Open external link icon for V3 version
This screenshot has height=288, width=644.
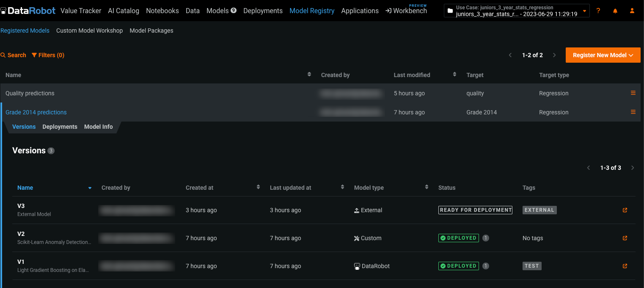point(625,210)
